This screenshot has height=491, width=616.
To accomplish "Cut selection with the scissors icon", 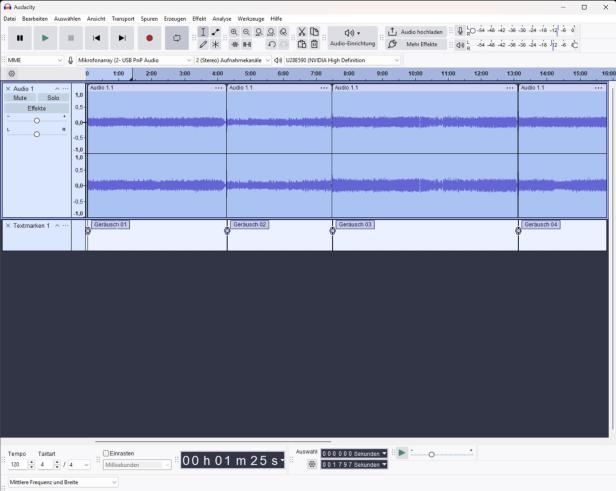I will [x=302, y=32].
